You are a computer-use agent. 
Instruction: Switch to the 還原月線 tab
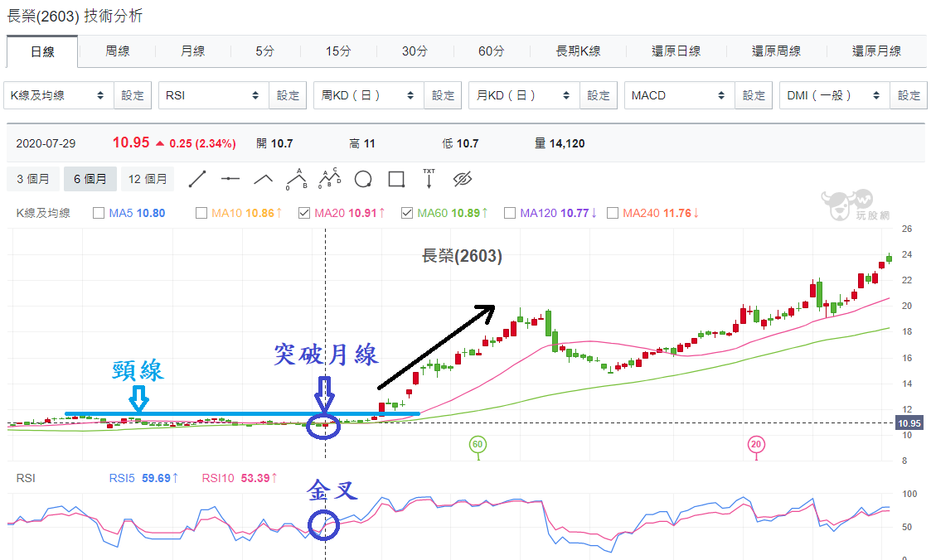click(x=876, y=51)
